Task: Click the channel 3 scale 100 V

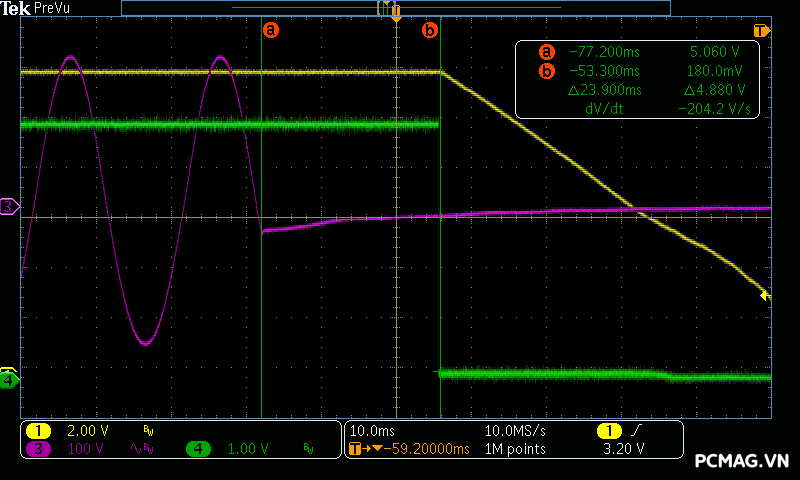Action: coord(86,449)
